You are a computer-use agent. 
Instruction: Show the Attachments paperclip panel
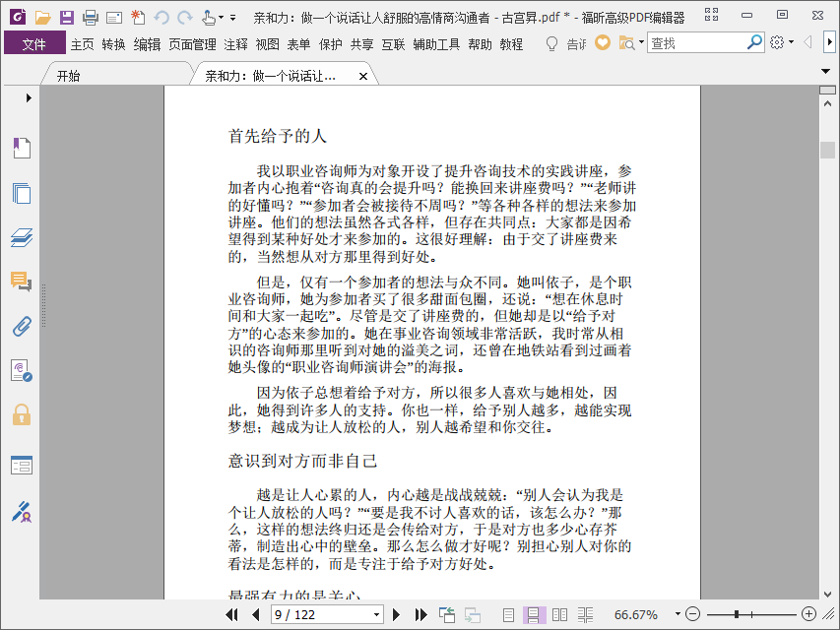(x=22, y=326)
